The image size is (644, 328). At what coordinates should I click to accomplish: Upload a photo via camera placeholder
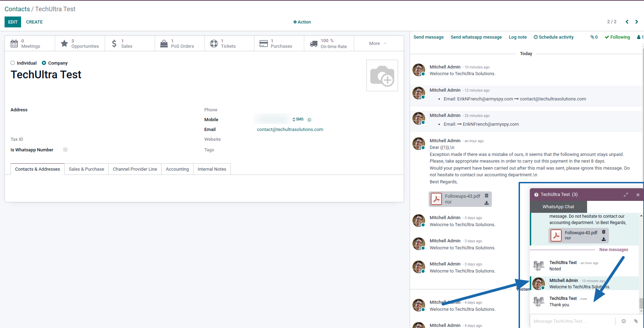tap(382, 76)
